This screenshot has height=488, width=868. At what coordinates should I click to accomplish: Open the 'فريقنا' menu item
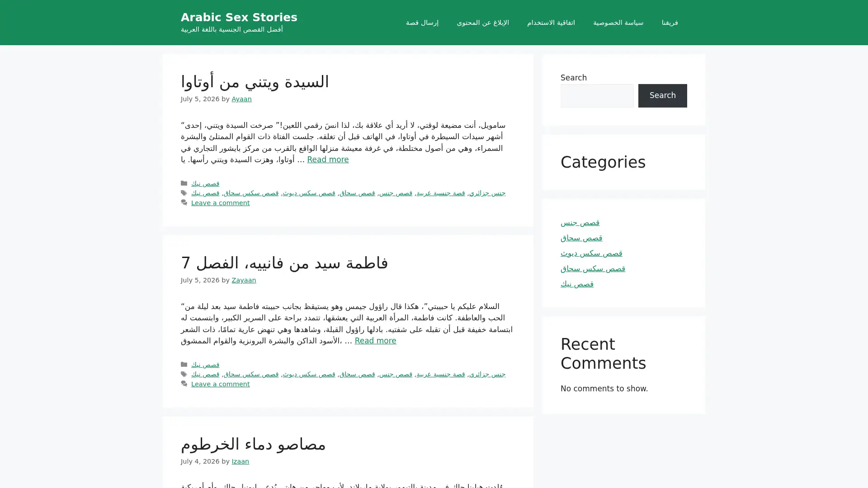pyautogui.click(x=670, y=23)
